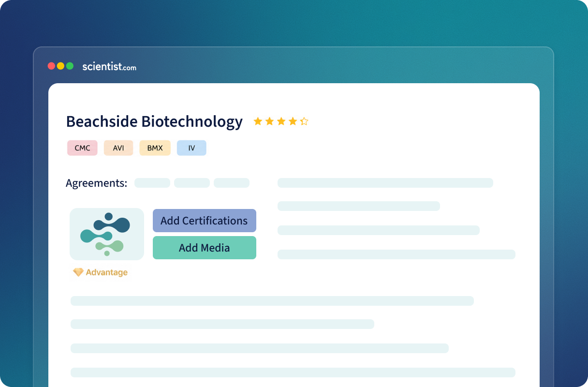
Task: Click the Add Media button
Action: [x=205, y=248]
